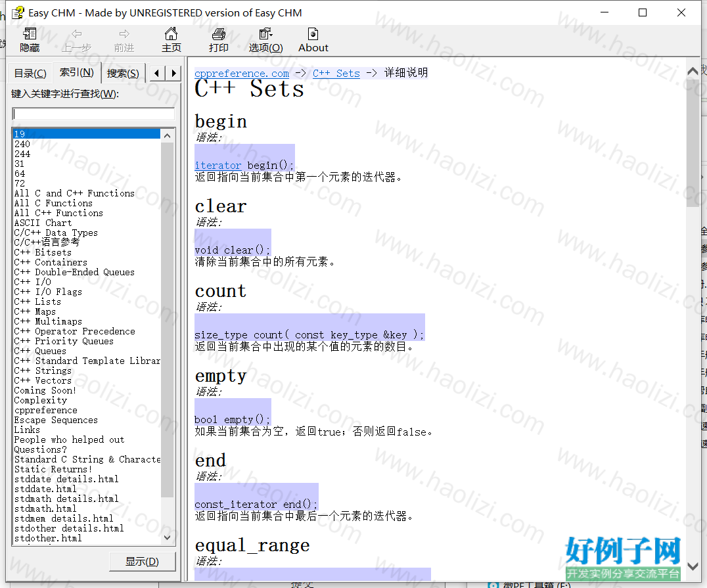Click content pane scroll-up arrow
This screenshot has width=707, height=588.
[693, 71]
